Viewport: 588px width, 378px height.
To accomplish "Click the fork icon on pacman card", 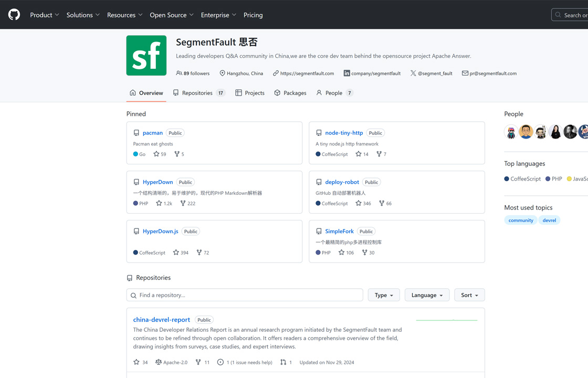I will point(177,154).
